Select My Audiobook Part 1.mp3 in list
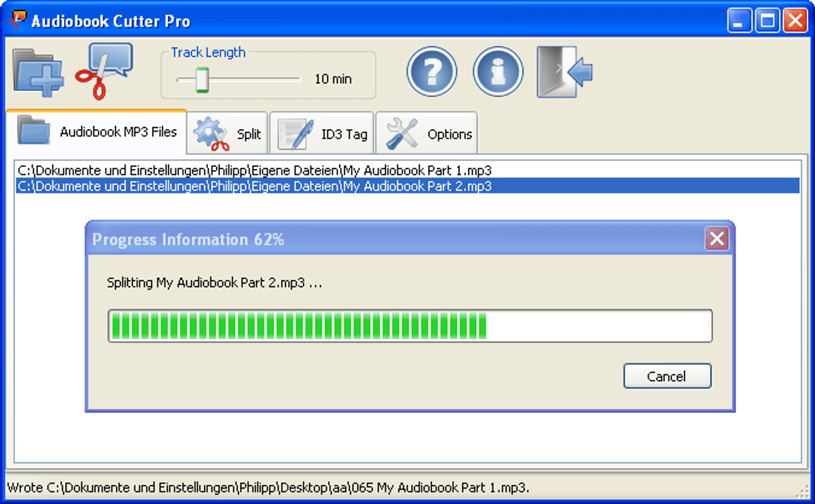The height and width of the screenshot is (504, 815). pos(255,170)
